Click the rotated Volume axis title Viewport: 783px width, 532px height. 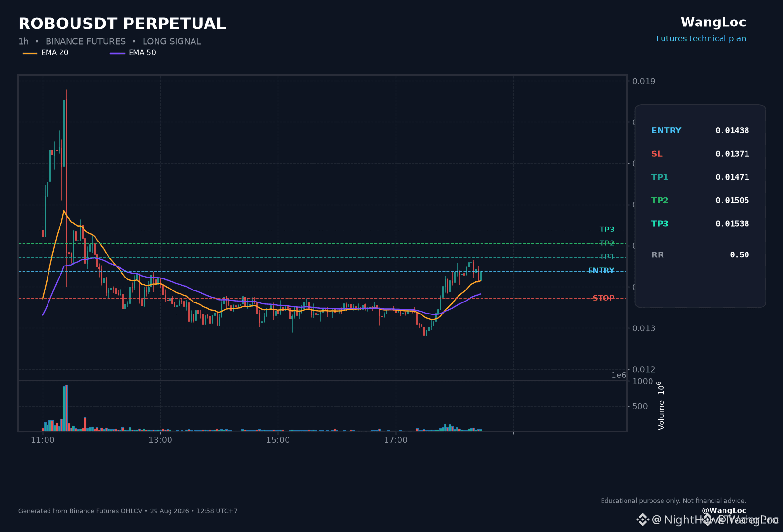pos(661,406)
